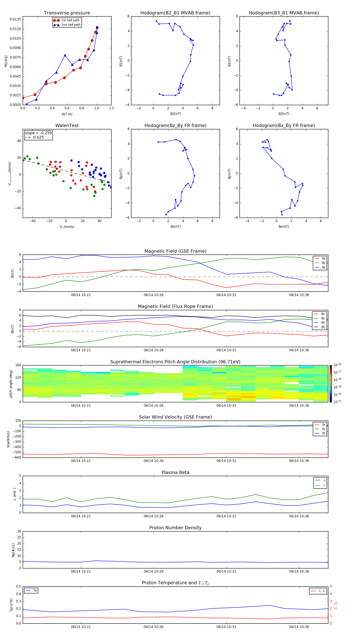351x644 pixels.
Task: Select the 'Vz' entry in velocity legend
Action: (320, 433)
